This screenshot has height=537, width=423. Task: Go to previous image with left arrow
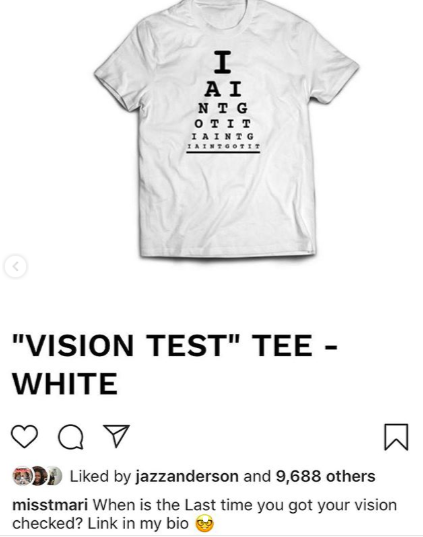click(15, 266)
